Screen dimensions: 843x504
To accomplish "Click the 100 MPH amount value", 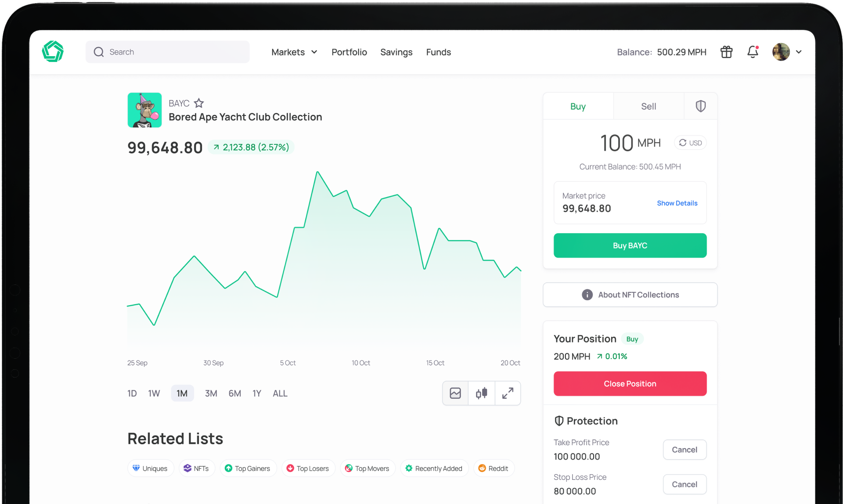I will [x=630, y=143].
